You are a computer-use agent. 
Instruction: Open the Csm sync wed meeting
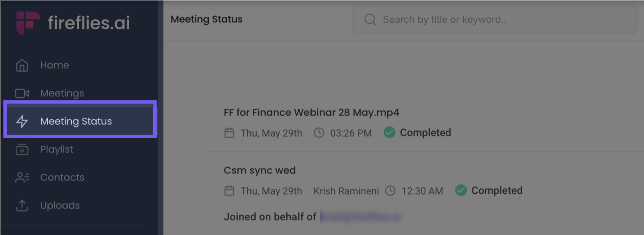pyautogui.click(x=260, y=170)
